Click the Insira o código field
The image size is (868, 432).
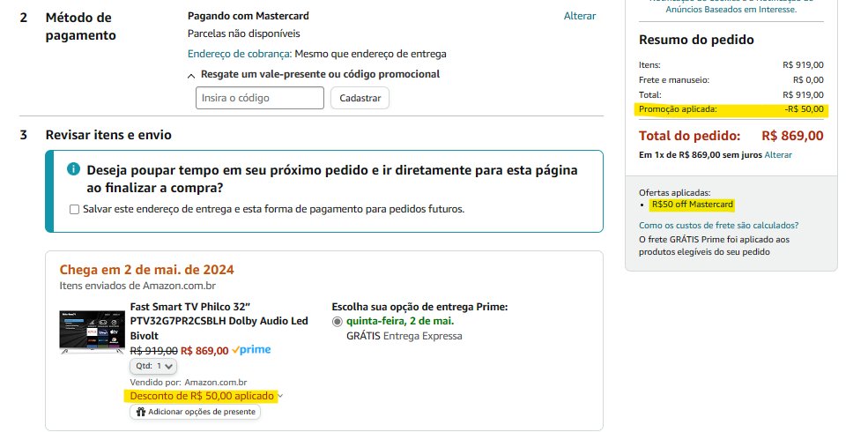(260, 98)
